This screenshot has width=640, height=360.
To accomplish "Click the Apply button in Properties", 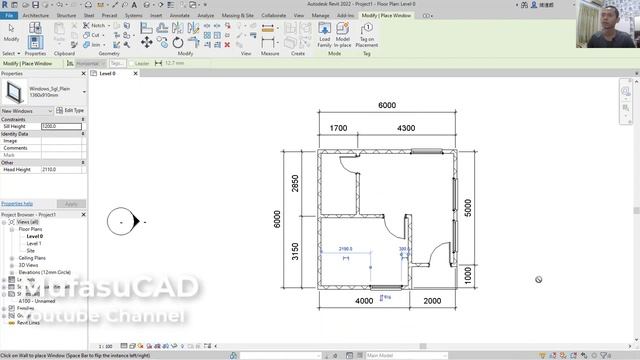I will 71,204.
